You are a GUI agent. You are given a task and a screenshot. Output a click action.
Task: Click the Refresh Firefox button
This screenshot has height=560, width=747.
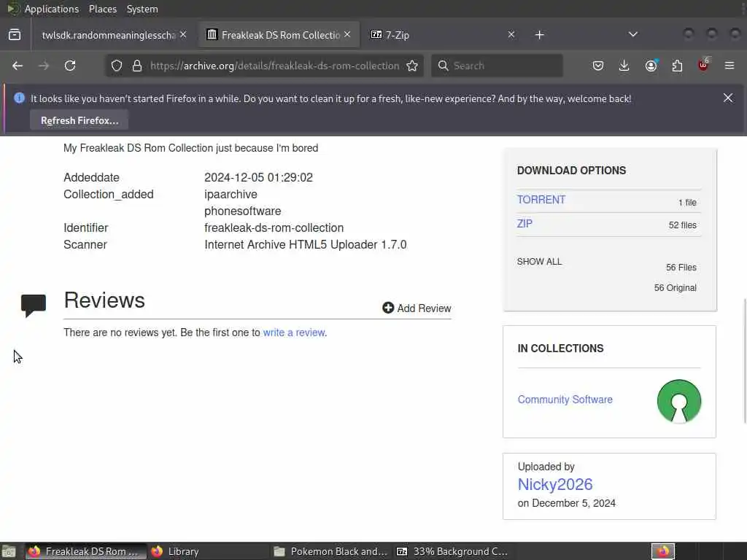tap(80, 120)
